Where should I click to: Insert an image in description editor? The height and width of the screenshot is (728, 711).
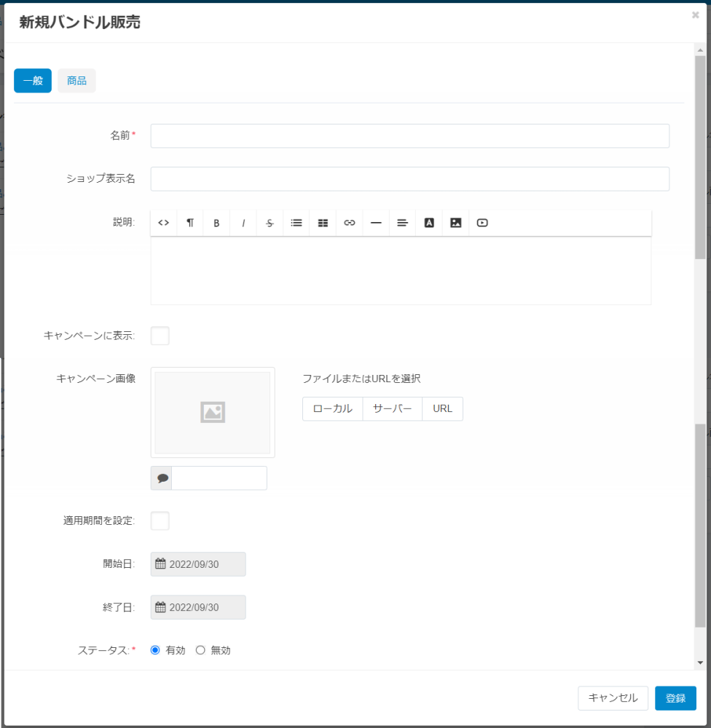(456, 223)
